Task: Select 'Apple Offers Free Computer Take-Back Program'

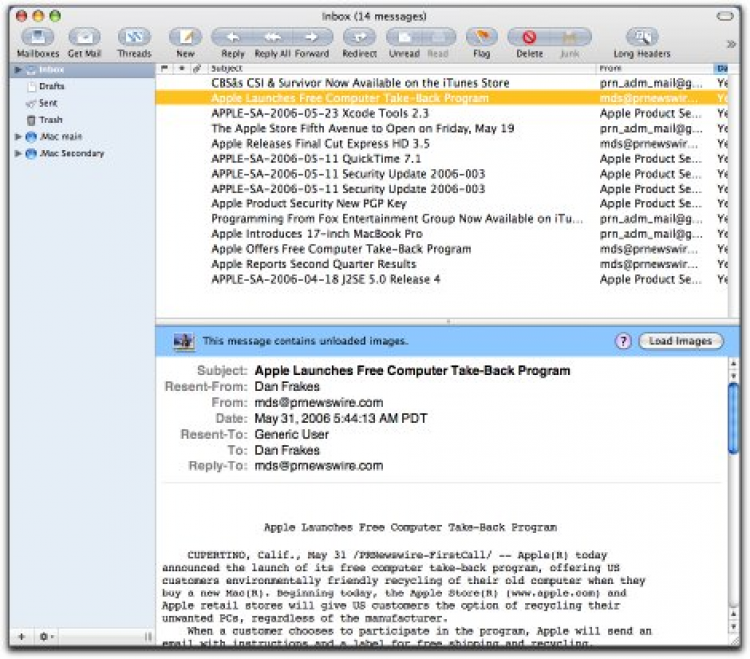Action: click(441, 249)
